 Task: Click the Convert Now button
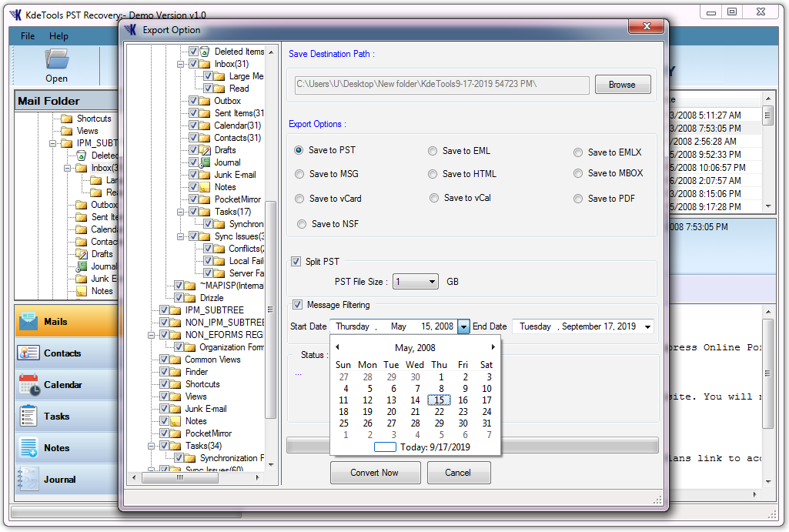(375, 473)
